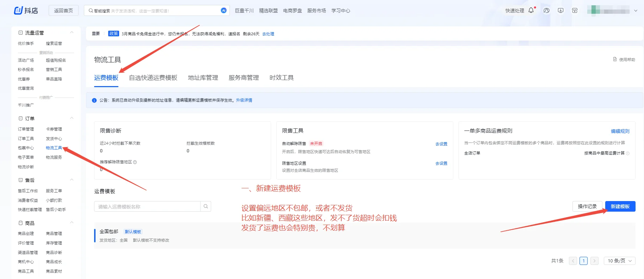The width and height of the screenshot is (644, 279).
Task: Focus the 请输入运费模板名称 input field
Action: point(147,207)
